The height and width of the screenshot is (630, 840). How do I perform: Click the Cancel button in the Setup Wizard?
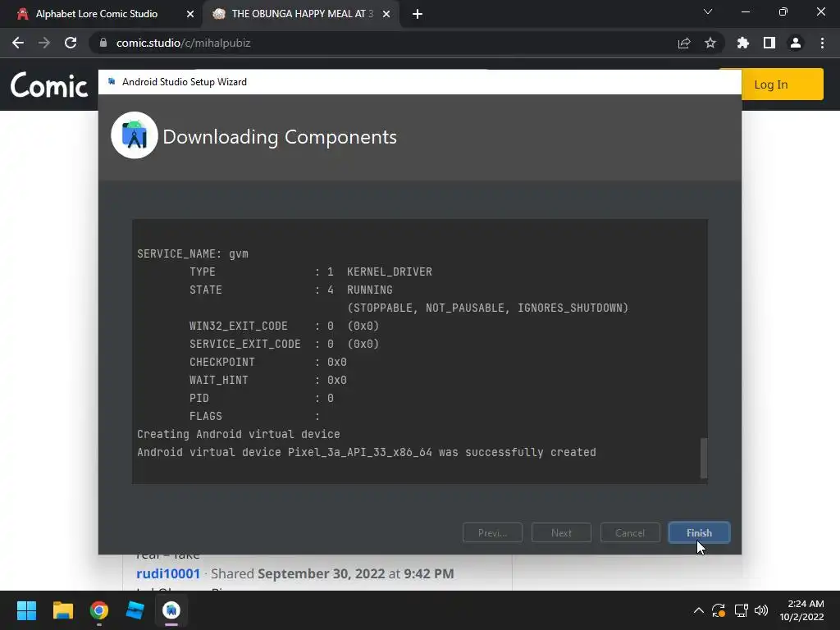point(630,532)
